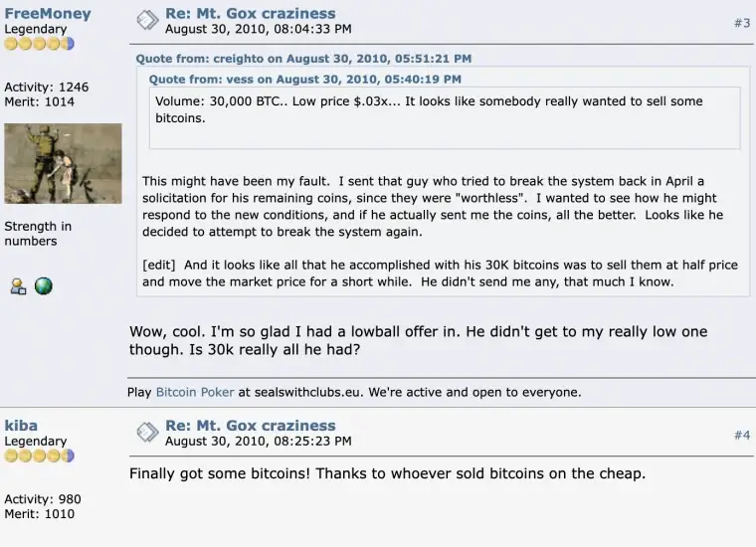Click the post icon beside kiba's reply title

coord(147,432)
